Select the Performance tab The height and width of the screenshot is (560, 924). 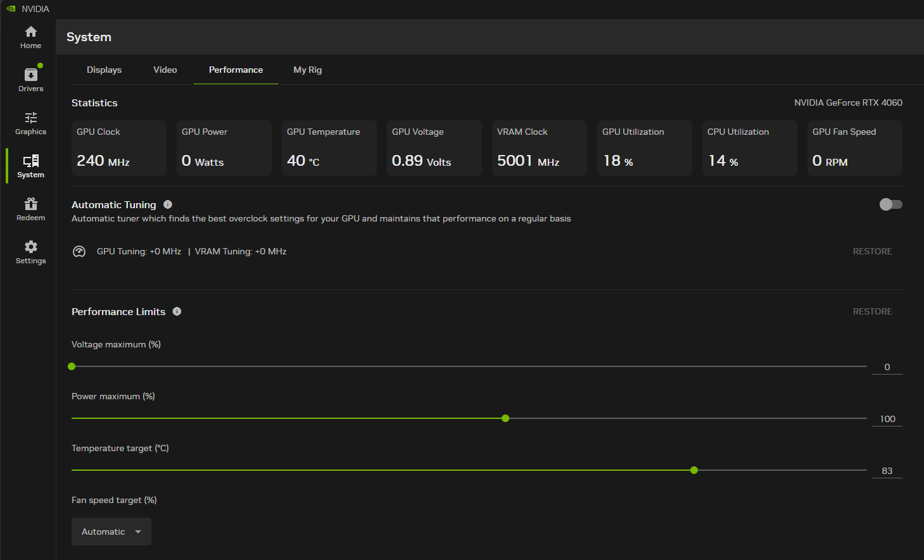tap(236, 70)
